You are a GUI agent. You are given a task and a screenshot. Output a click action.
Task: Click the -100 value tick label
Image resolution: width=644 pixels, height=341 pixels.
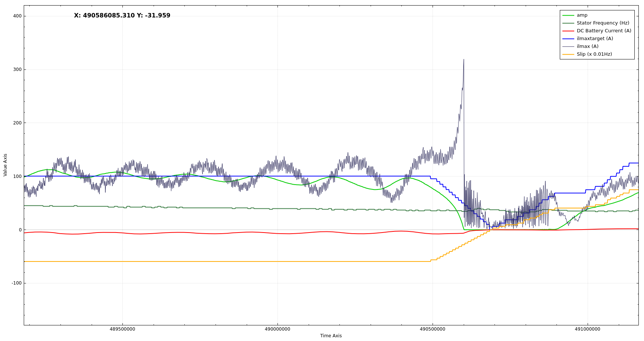pos(17,283)
